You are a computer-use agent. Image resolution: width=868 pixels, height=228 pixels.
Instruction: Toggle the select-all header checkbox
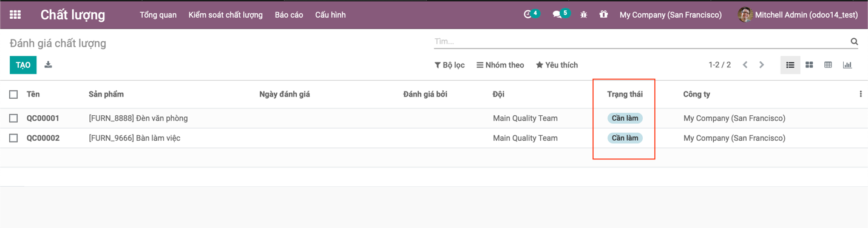(13, 94)
